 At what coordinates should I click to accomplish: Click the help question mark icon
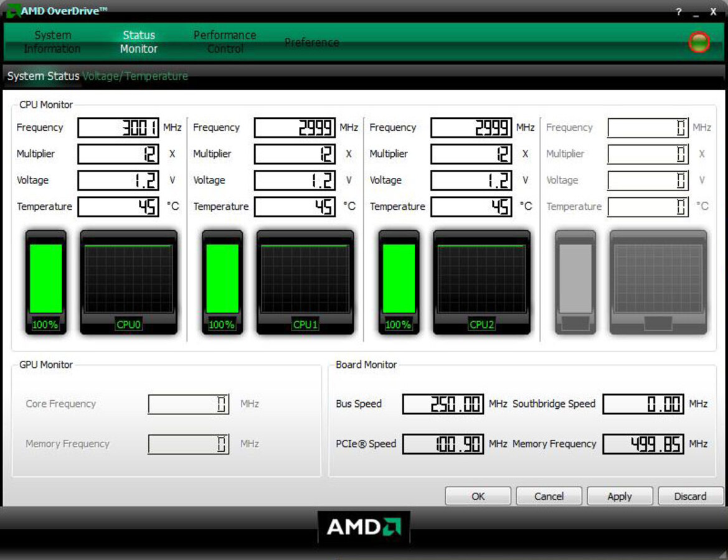point(678,12)
